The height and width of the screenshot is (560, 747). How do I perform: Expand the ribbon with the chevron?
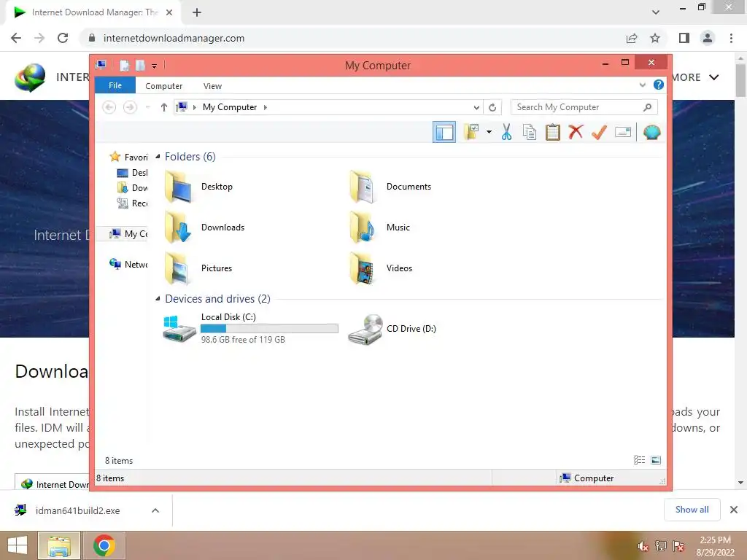coord(642,85)
